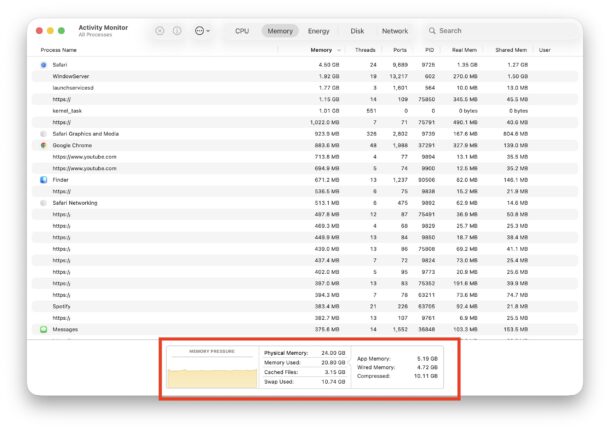Viewport: 610px width, 431px height.
Task: Click the stop process icon in toolbar
Action: coord(160,31)
